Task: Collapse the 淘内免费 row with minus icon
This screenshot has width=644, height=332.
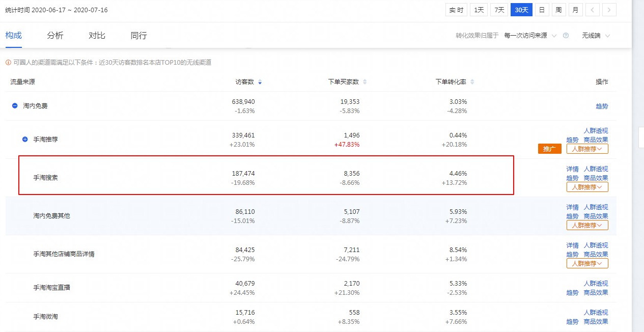Action: (15, 106)
